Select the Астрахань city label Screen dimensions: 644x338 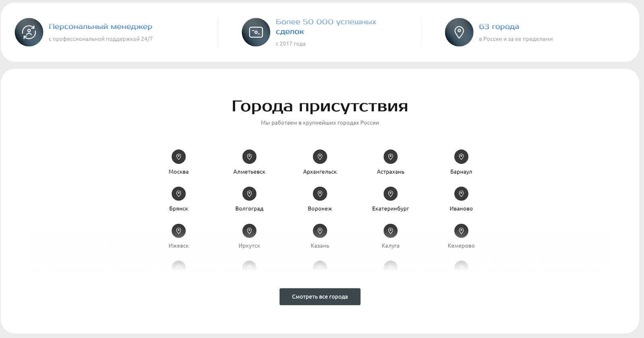(391, 172)
